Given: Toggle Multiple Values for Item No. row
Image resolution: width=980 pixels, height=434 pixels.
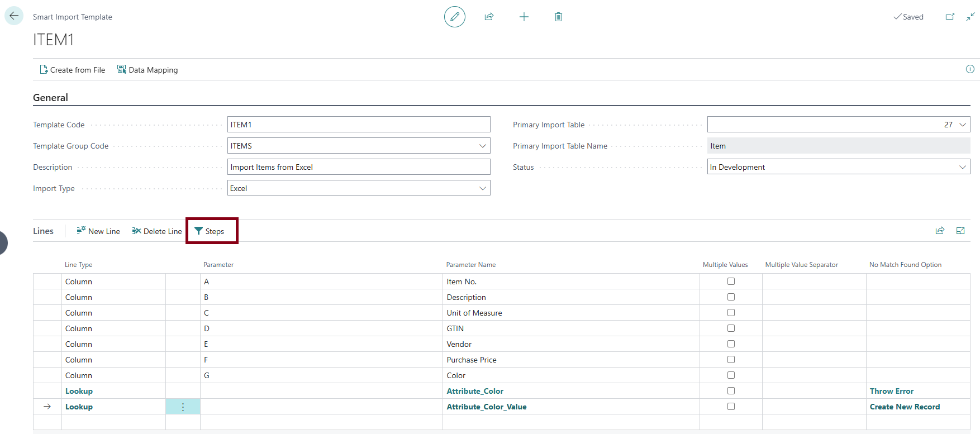Looking at the screenshot, I should (731, 282).
